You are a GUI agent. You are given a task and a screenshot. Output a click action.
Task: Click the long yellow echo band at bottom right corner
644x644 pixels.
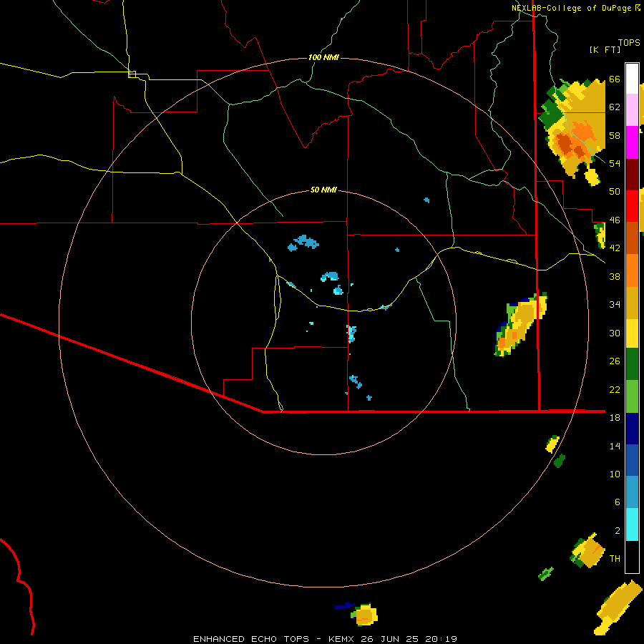[x=618, y=608]
